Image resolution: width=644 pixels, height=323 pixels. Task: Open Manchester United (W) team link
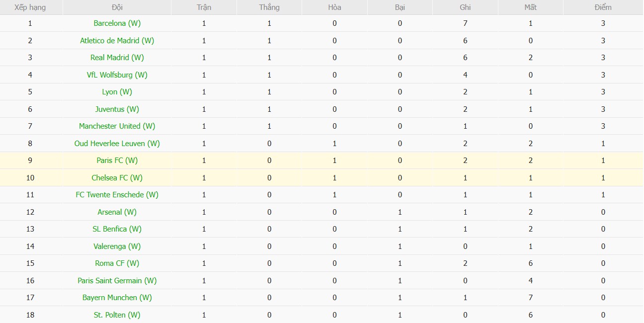click(117, 126)
